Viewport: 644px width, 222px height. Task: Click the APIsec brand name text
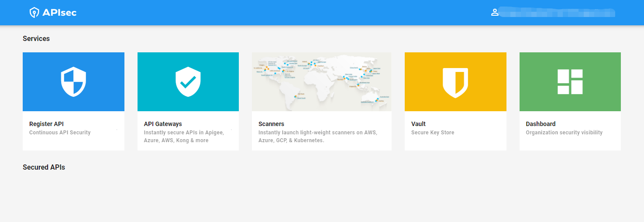click(x=59, y=13)
